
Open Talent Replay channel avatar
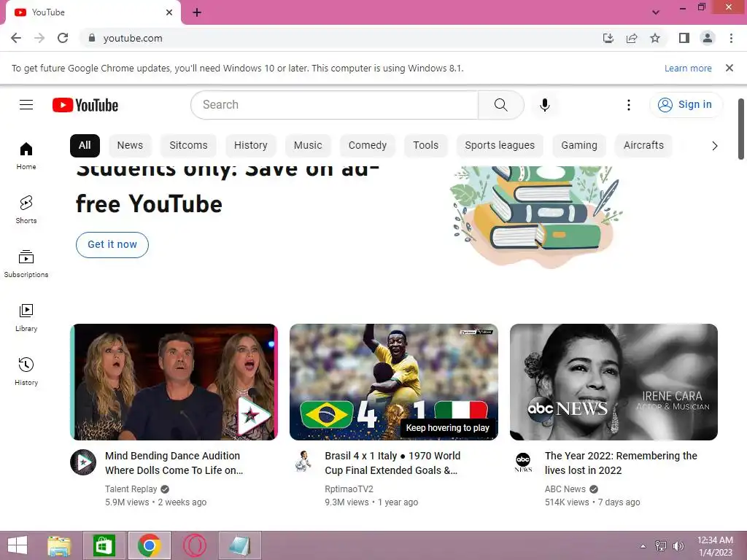[x=83, y=462]
